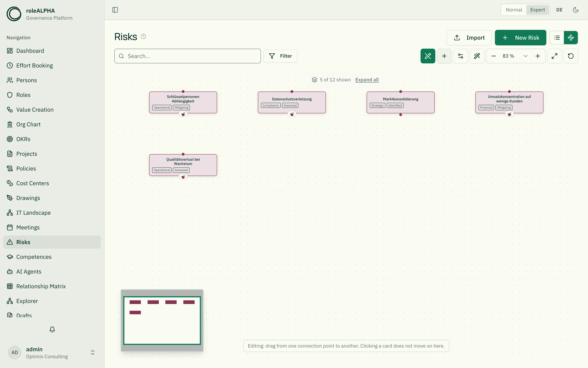Toggle the sidebar collapse icon

coord(115,10)
